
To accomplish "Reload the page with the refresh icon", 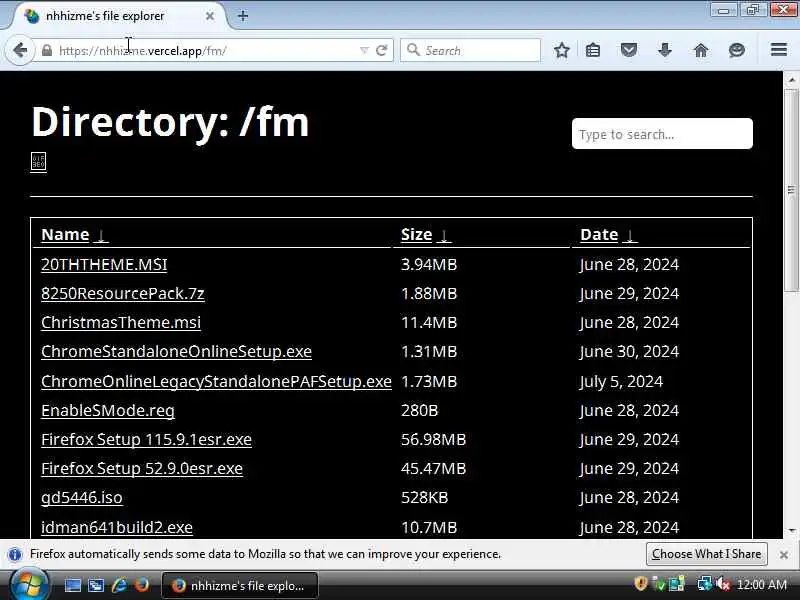I will [x=382, y=50].
